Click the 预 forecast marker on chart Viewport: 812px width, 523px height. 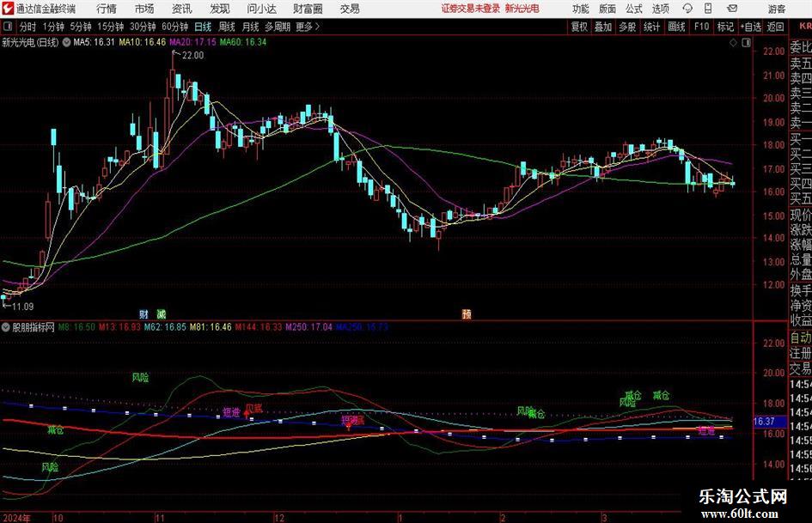(x=467, y=313)
